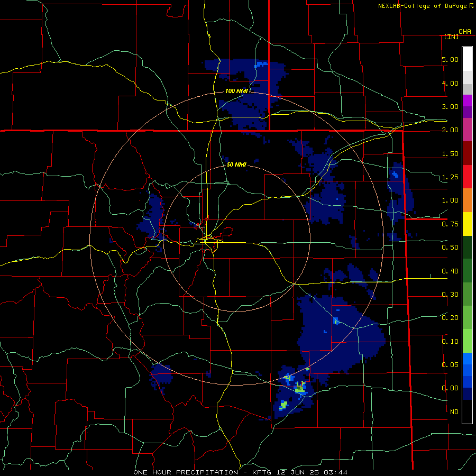This screenshot has width=476, height=476.
Task: Pick the bright magenta legend swatch
Action: (x=467, y=100)
